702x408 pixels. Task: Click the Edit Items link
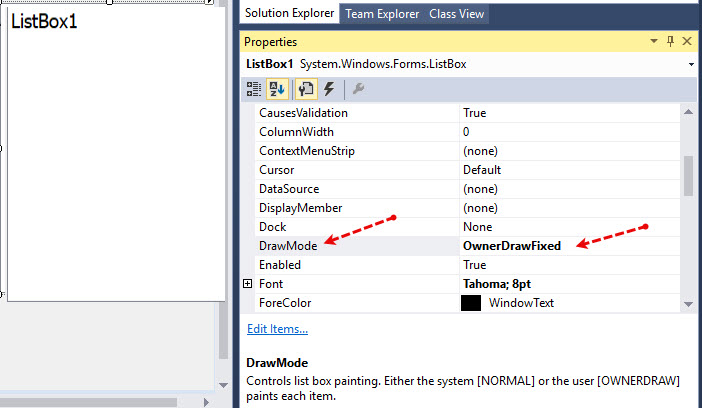point(277,329)
